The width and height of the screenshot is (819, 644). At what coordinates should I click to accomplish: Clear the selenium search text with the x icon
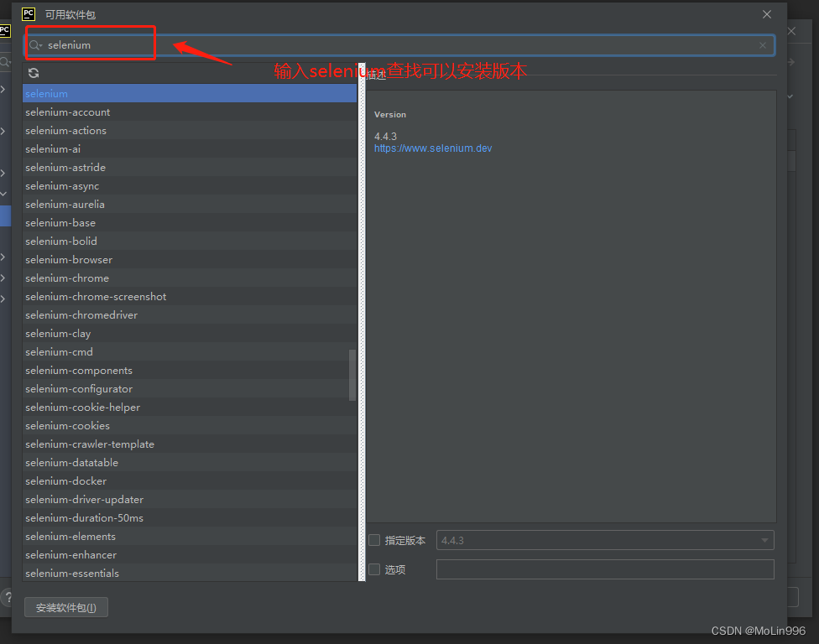tap(763, 45)
